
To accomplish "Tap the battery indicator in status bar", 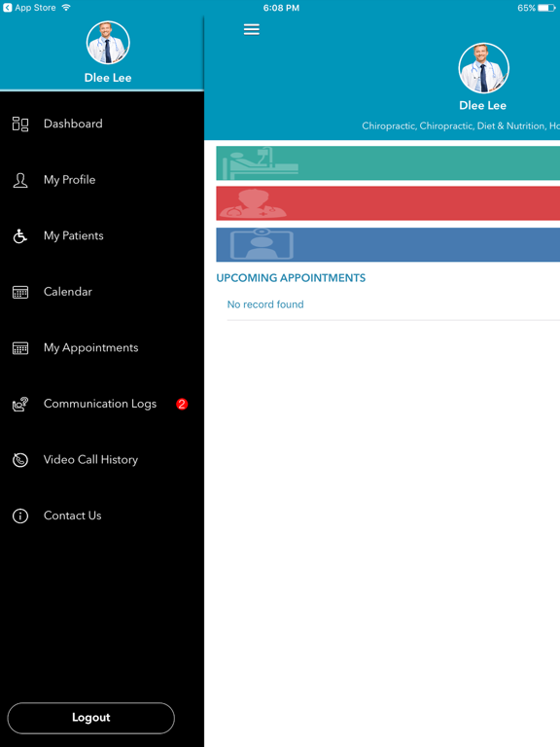I will [546, 8].
